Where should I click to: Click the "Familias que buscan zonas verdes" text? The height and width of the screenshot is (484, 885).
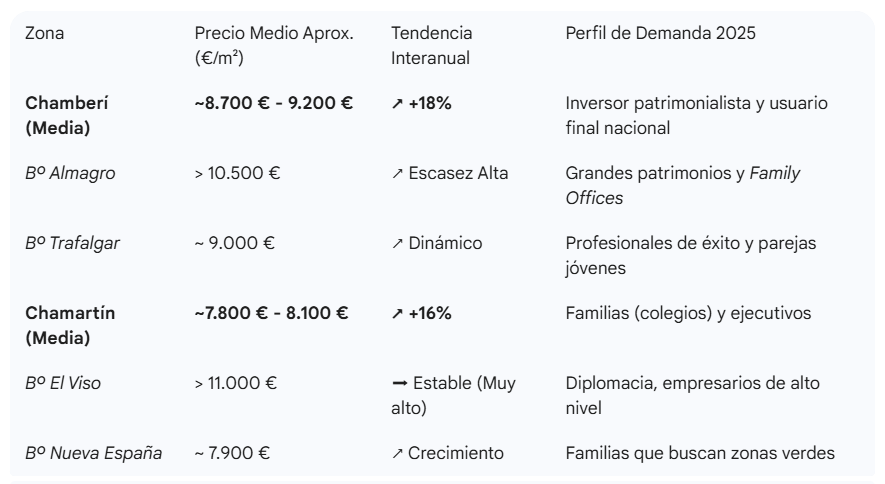click(700, 454)
